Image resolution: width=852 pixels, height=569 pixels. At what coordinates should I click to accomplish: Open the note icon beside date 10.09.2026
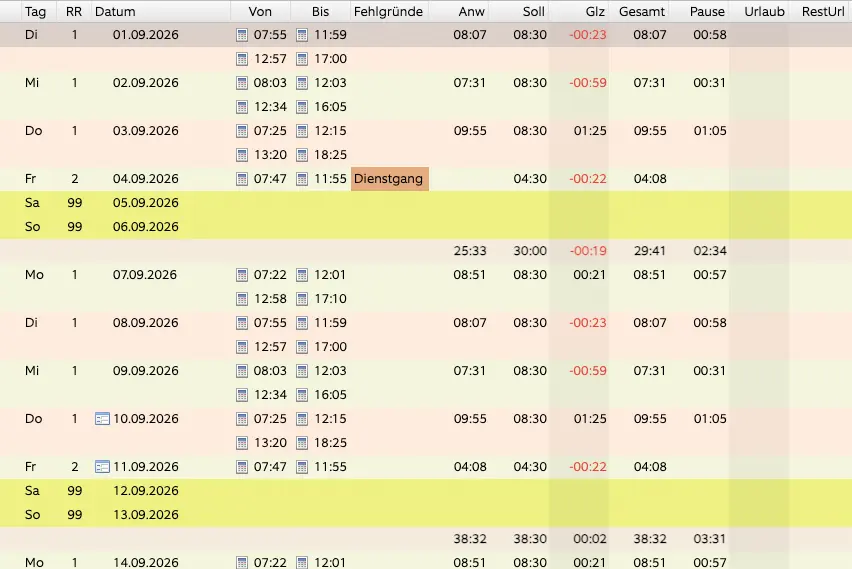(x=102, y=418)
